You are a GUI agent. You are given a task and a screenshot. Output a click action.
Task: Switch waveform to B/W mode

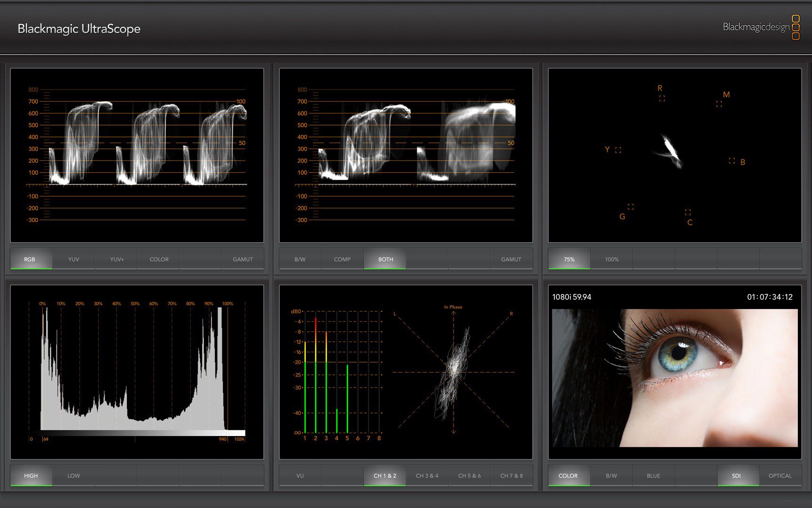[x=300, y=259]
